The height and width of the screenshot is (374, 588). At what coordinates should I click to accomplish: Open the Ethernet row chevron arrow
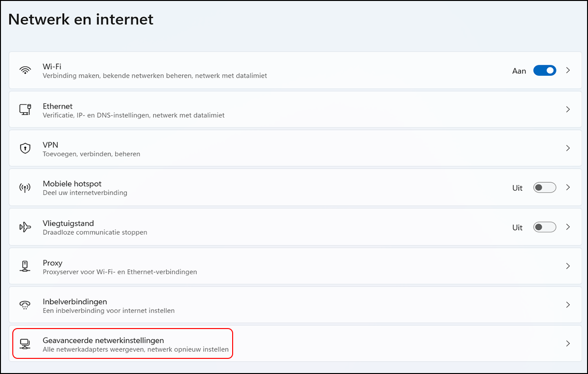coord(568,109)
